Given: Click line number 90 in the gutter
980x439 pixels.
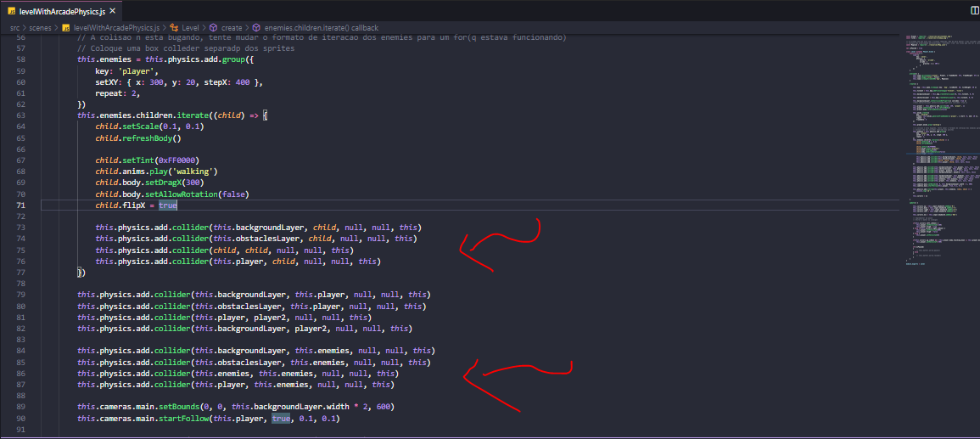Looking at the screenshot, I should coord(20,419).
